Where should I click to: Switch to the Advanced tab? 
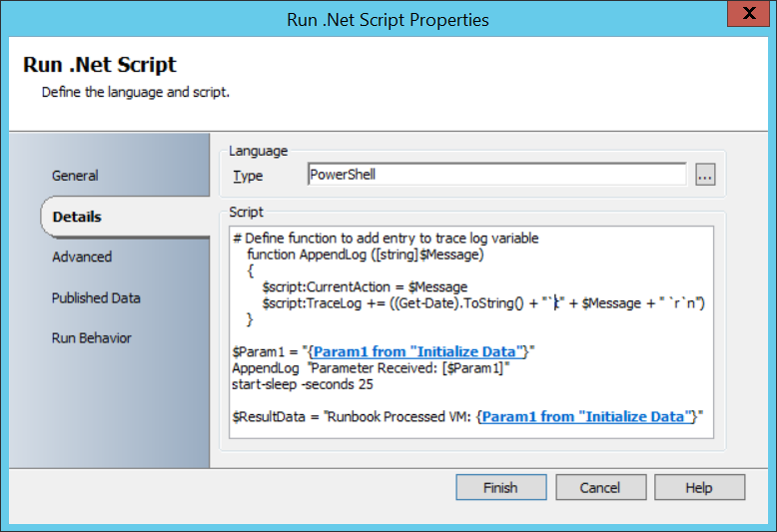click(x=82, y=257)
